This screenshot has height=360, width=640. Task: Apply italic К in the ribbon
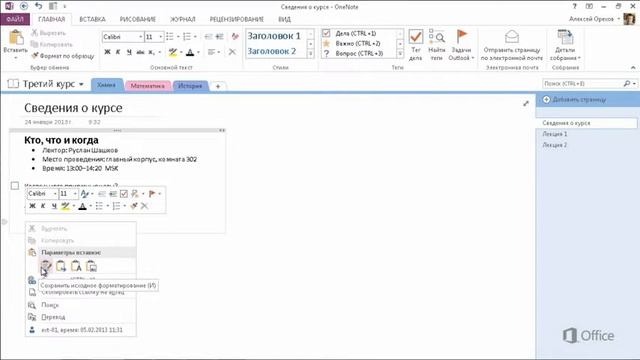pyautogui.click(x=118, y=52)
